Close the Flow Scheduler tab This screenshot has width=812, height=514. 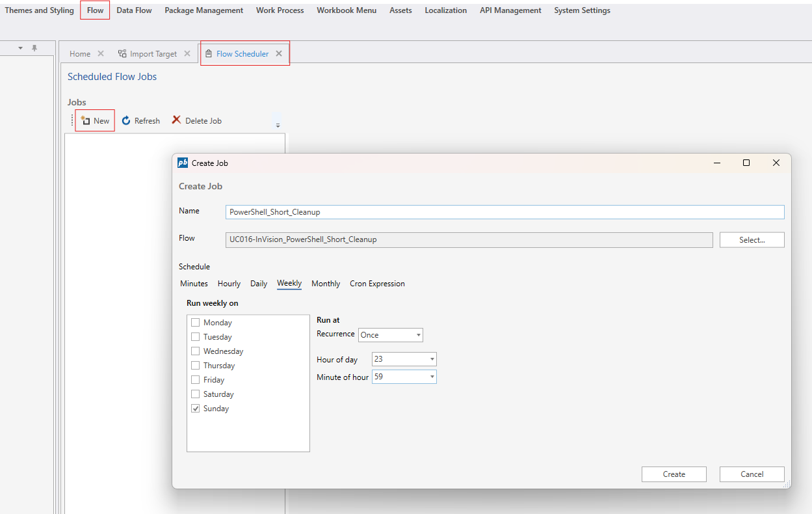point(279,54)
